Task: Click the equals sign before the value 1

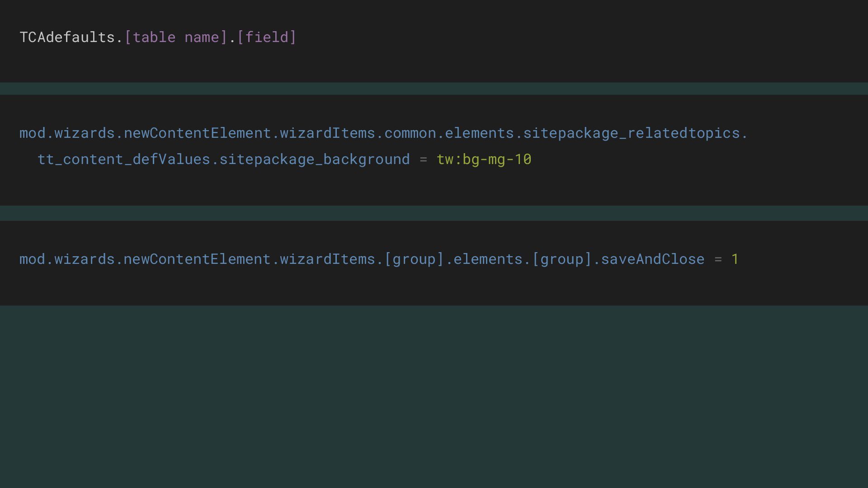Action: tap(718, 259)
